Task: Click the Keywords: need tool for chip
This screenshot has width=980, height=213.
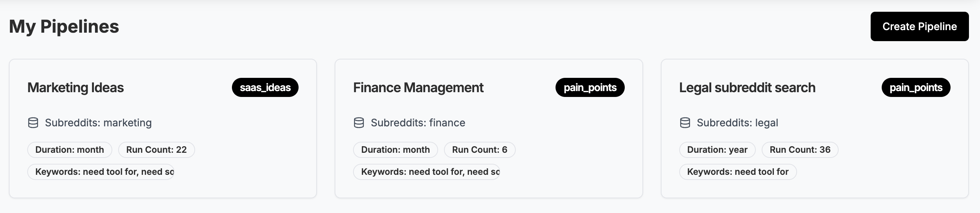Action: pos(738,172)
